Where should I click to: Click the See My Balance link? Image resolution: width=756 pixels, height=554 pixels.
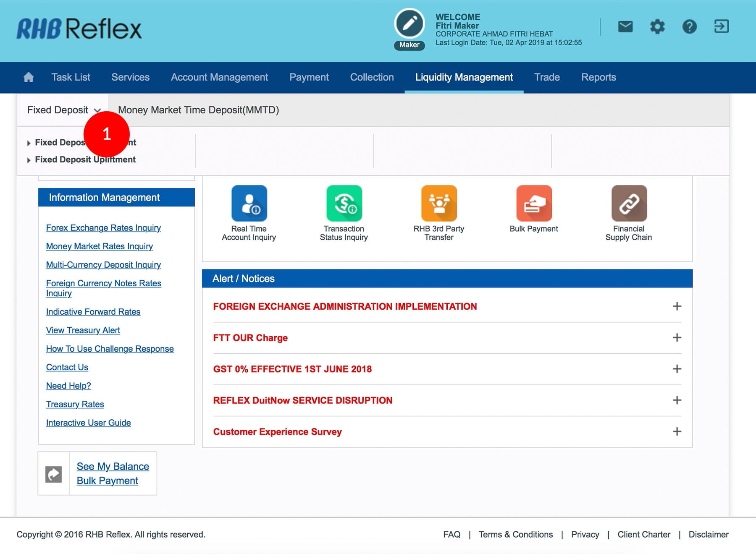(113, 466)
